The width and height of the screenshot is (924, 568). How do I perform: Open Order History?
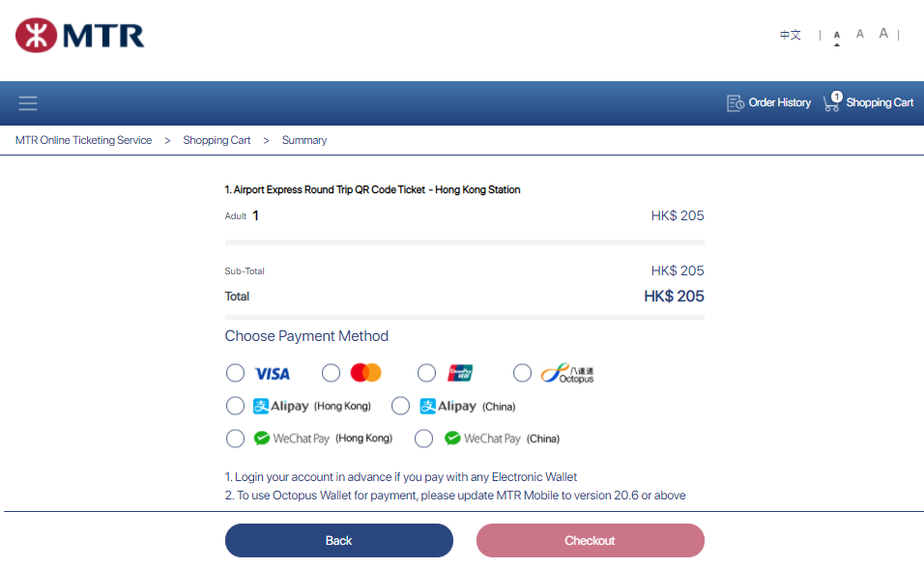(768, 102)
